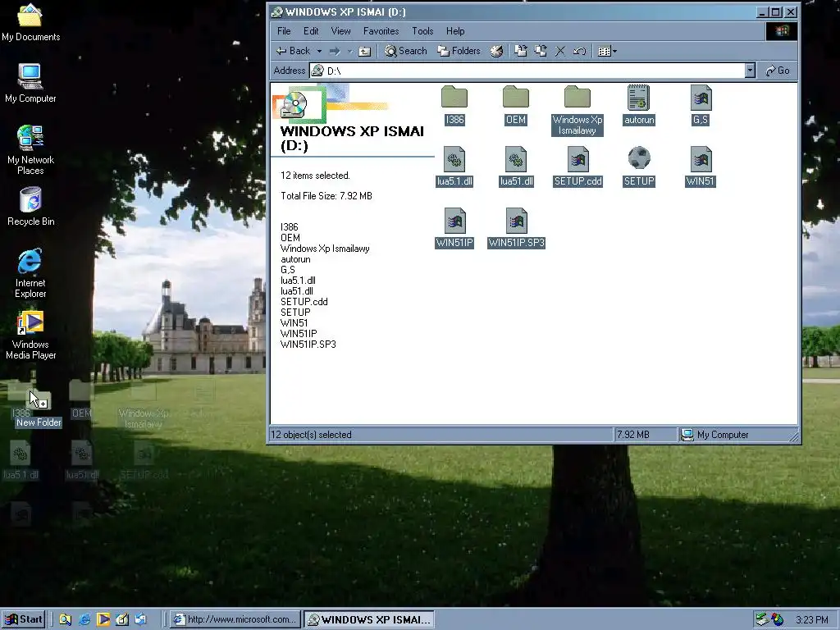Open the File menu
The height and width of the screenshot is (630, 840).
coord(284,31)
